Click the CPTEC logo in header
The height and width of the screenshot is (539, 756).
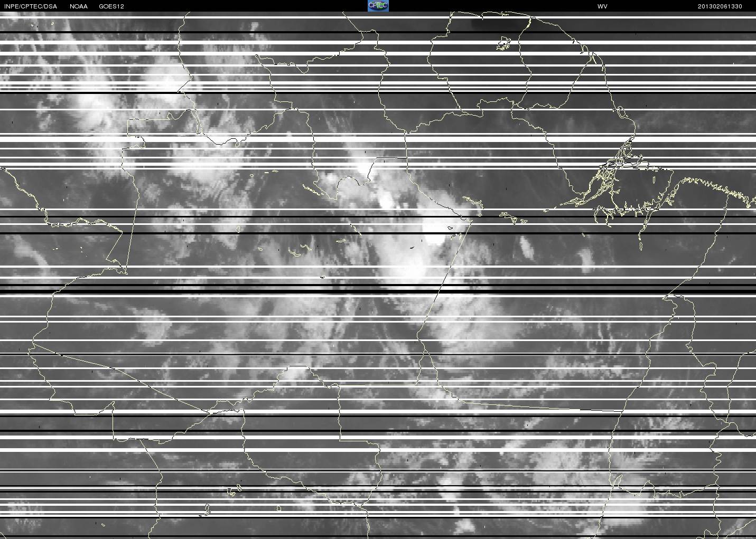tap(378, 6)
